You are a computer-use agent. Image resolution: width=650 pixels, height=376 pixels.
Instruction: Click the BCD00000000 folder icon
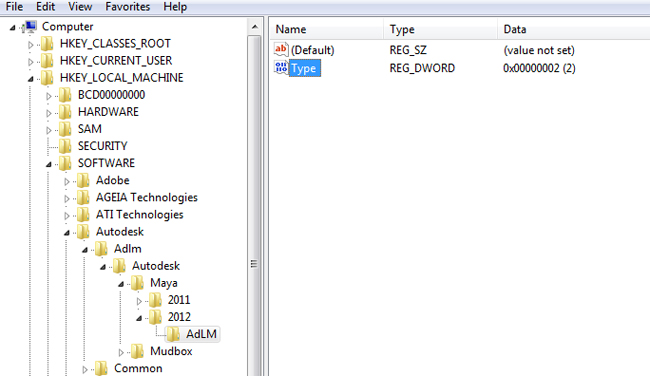[x=65, y=95]
